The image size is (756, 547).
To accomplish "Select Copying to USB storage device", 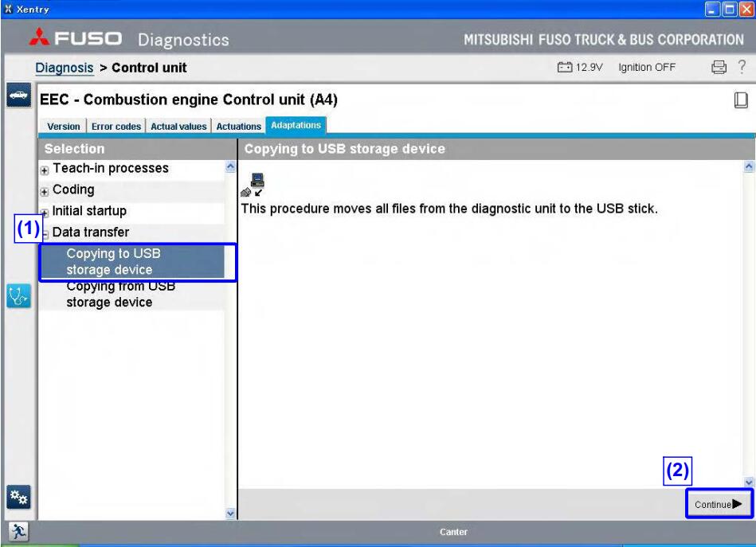I will coord(132,262).
